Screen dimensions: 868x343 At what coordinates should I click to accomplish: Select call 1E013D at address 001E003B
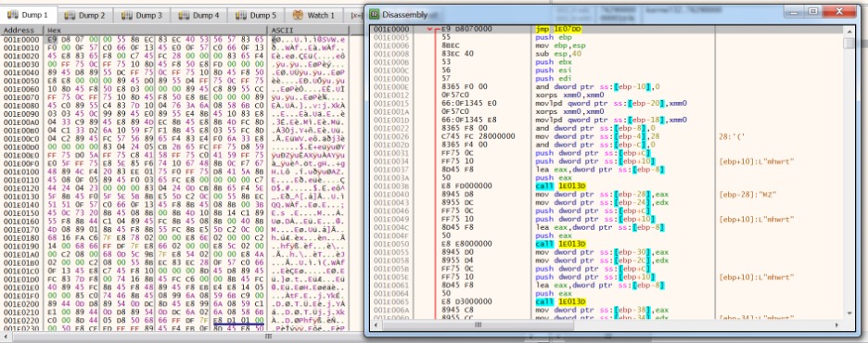pyautogui.click(x=560, y=186)
